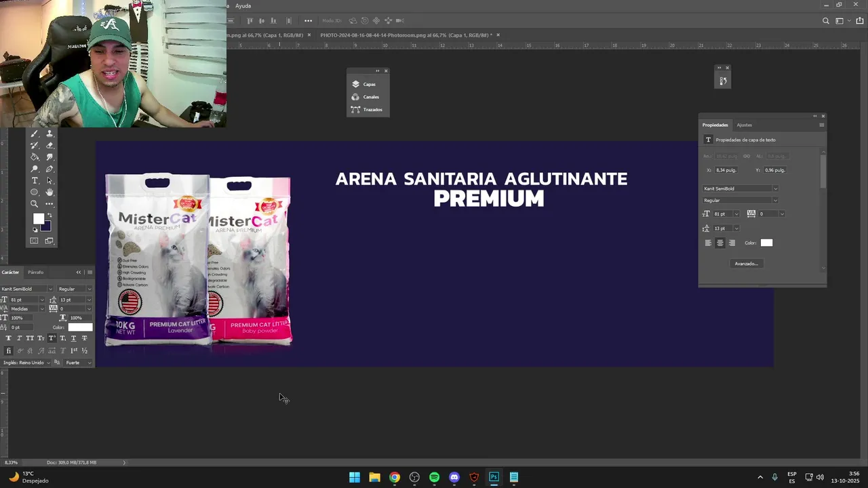The height and width of the screenshot is (488, 868).
Task: Expand the Carácter font style Regular dropdown
Action: coord(89,289)
